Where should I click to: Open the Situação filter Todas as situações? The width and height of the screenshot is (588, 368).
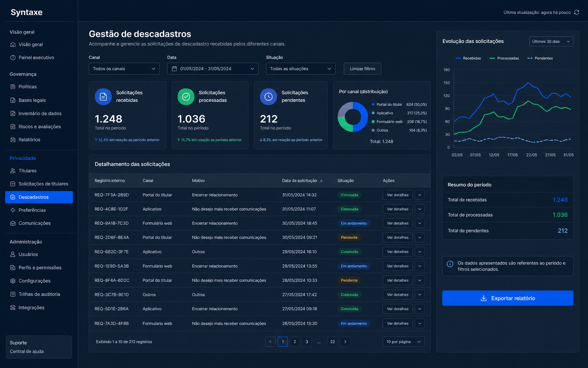click(301, 69)
